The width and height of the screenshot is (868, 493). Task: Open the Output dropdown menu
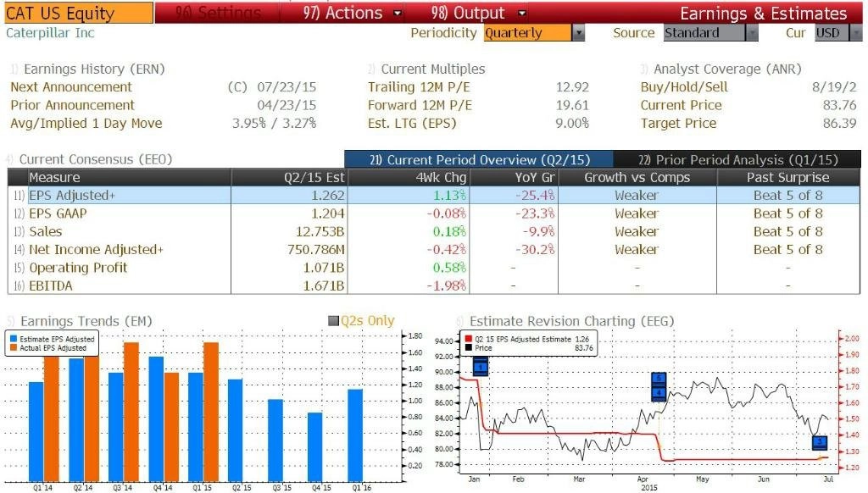click(478, 13)
